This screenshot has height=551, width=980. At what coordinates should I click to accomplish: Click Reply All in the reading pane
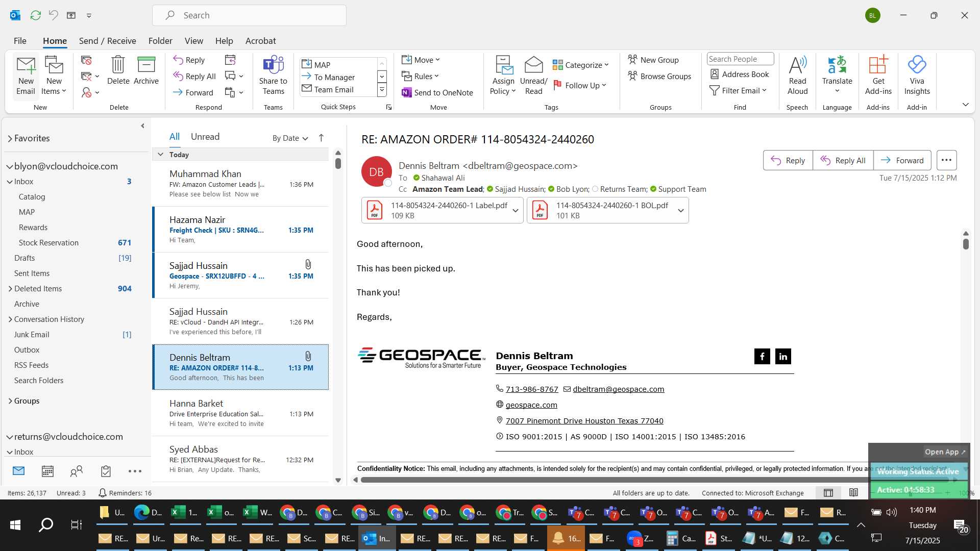coord(843,160)
